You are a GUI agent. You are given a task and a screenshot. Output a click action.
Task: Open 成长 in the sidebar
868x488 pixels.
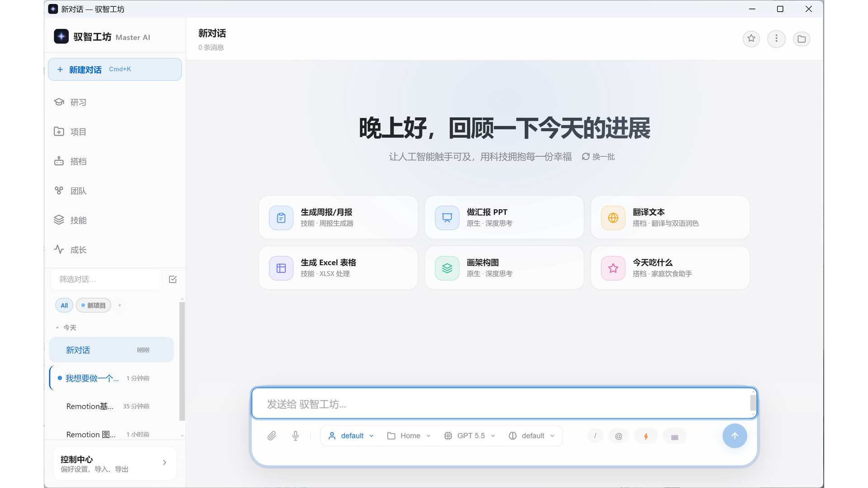115,250
